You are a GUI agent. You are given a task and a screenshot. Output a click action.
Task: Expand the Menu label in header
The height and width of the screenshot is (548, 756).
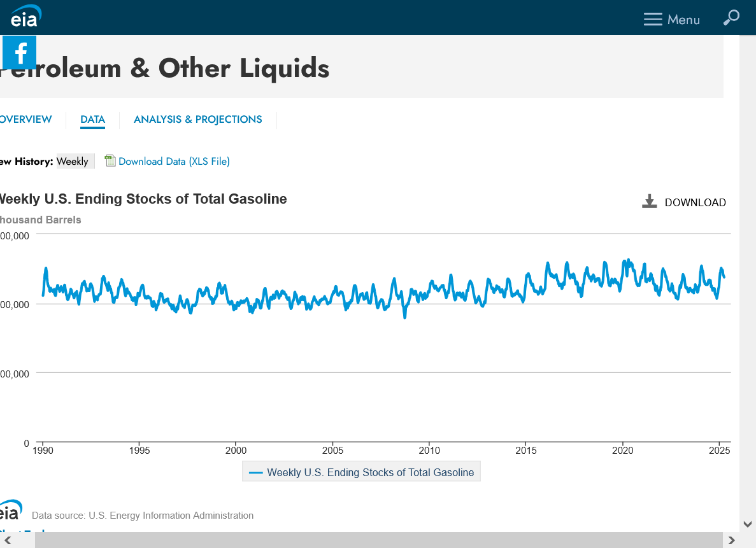pos(683,20)
